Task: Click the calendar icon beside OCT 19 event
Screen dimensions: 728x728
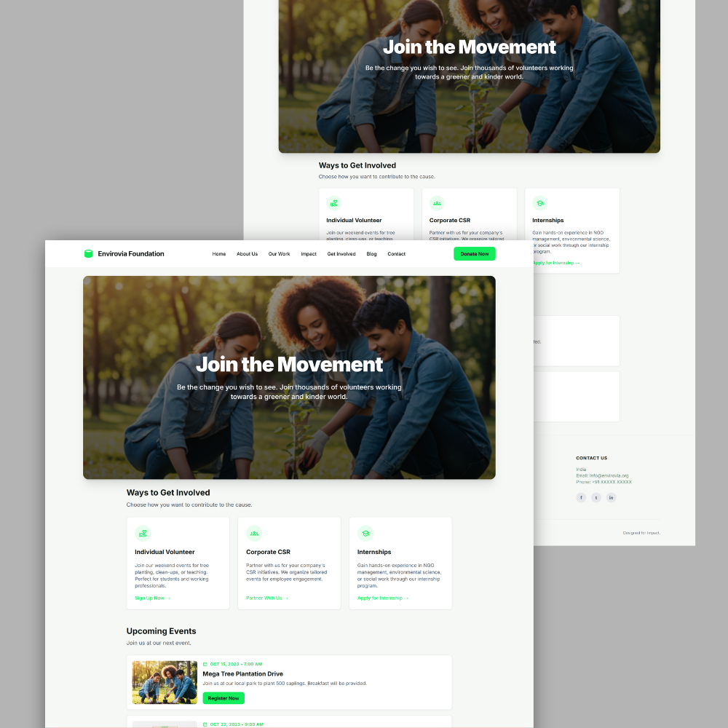Action: (x=207, y=664)
